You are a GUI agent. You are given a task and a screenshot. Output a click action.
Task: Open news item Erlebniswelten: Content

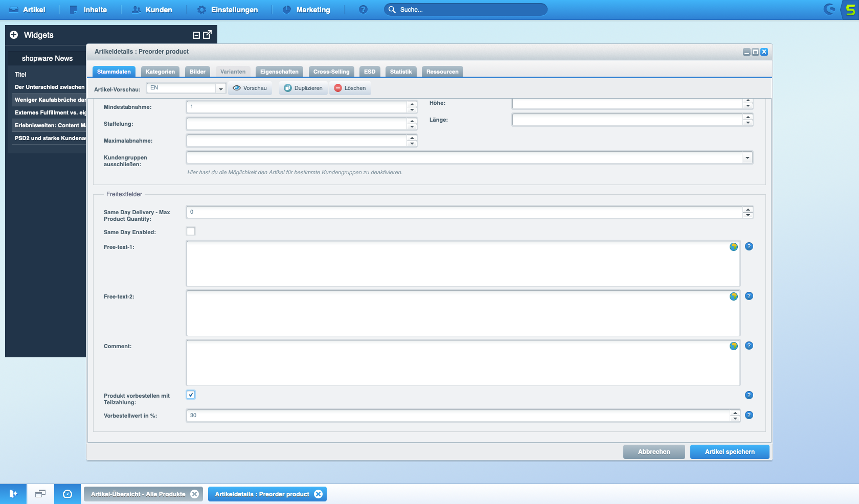50,125
